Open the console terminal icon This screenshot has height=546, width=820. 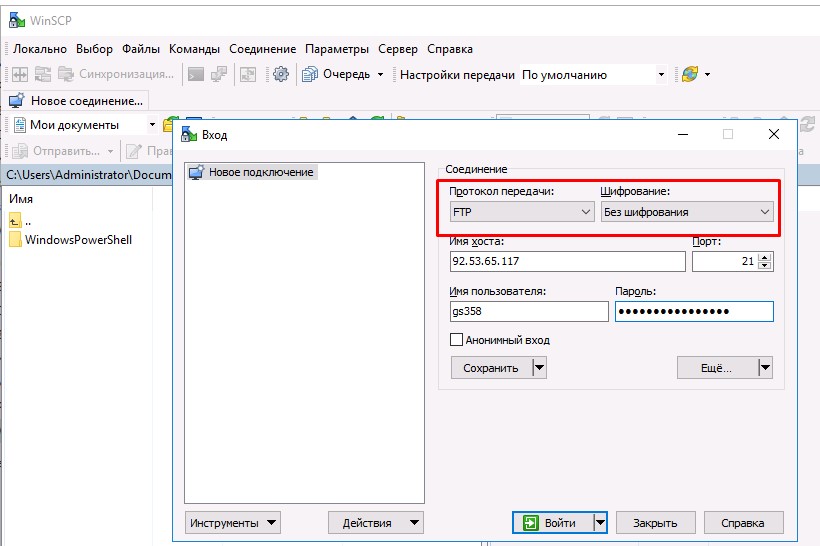196,74
